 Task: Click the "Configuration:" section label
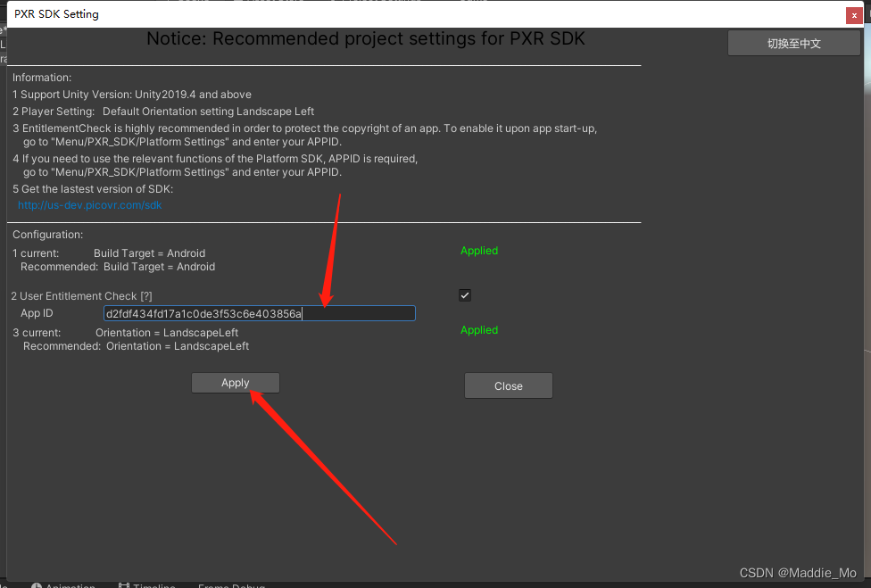point(48,235)
